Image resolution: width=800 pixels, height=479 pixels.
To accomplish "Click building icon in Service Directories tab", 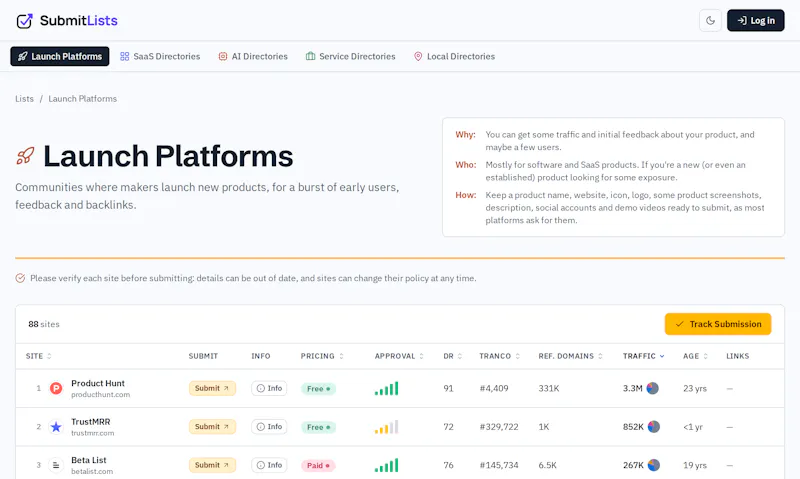I will [x=310, y=56].
